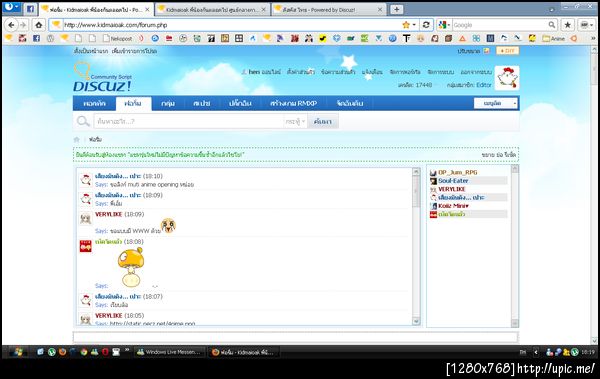Open the bookmarks star menu button
The width and height of the screenshot is (600, 379).
(x=568, y=25)
